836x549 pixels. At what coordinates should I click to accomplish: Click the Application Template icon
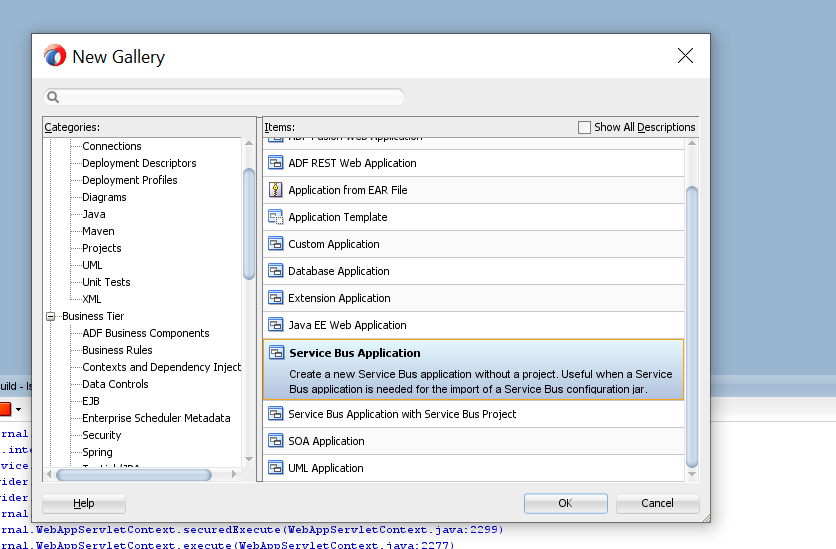click(x=276, y=217)
